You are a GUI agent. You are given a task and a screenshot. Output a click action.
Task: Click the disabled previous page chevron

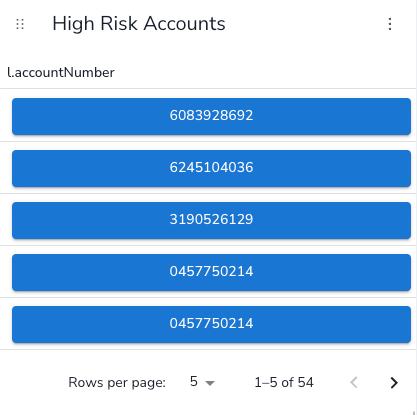[x=354, y=383]
